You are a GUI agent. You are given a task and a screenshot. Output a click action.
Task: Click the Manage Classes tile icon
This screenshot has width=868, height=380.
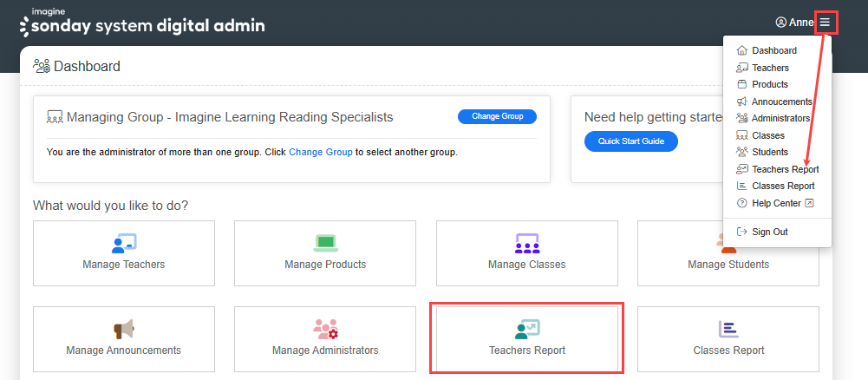tap(527, 243)
